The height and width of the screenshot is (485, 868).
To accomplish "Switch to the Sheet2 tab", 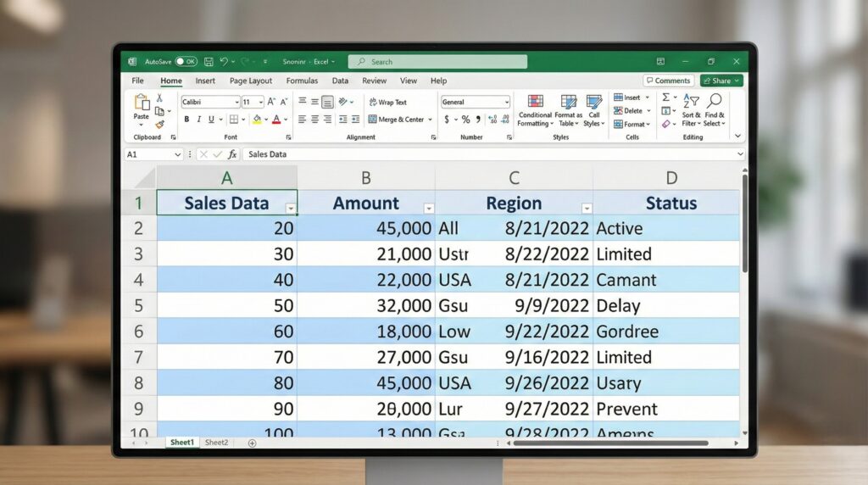I will [x=216, y=443].
